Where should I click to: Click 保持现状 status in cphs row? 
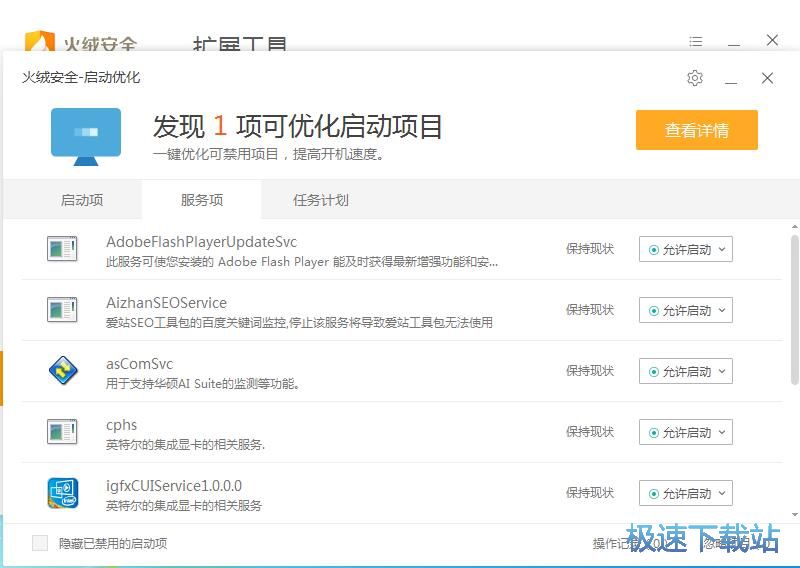[589, 432]
